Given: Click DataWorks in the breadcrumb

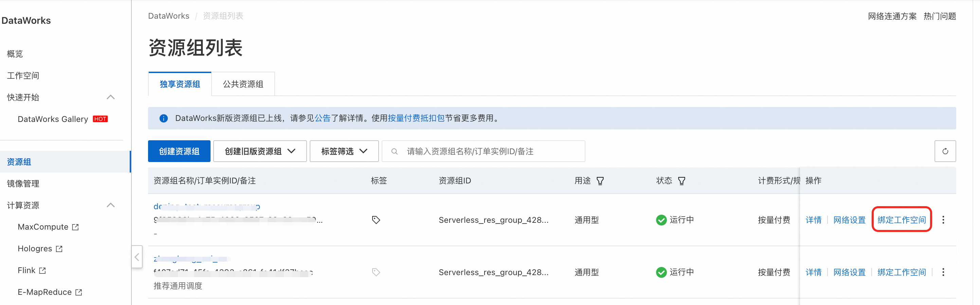Looking at the screenshot, I should pyautogui.click(x=168, y=16).
